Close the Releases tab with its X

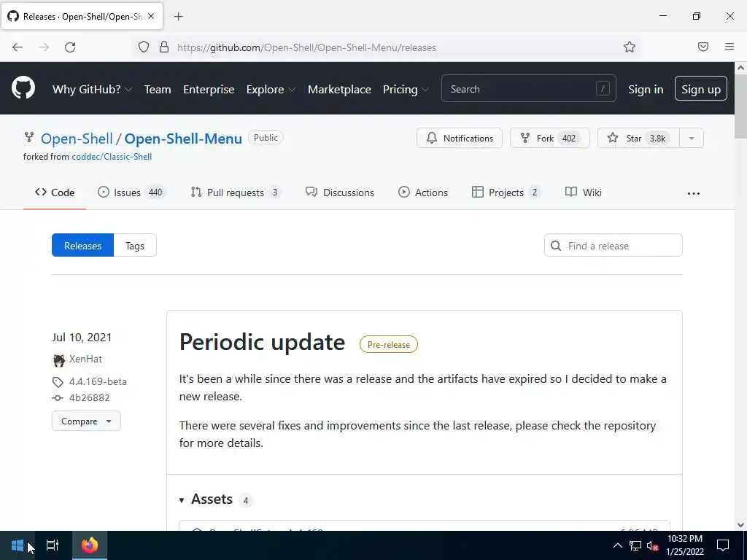[151, 16]
